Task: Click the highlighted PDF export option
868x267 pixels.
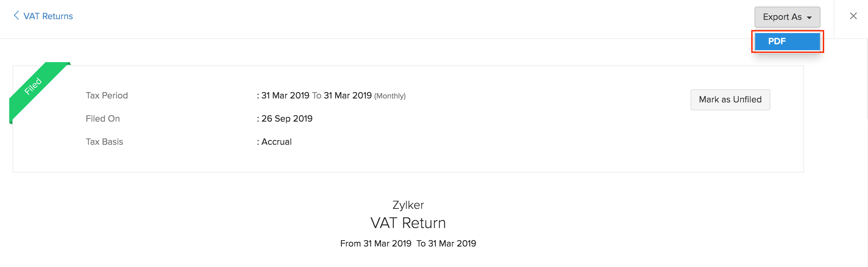Action: click(x=788, y=41)
